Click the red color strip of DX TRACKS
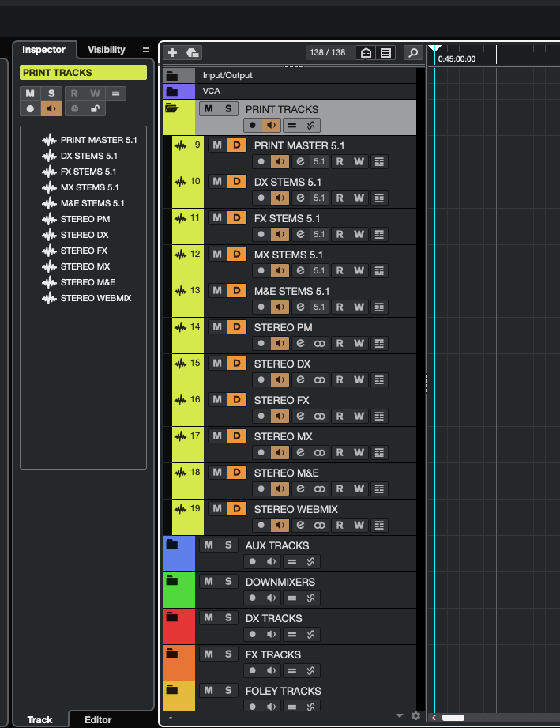 pyautogui.click(x=179, y=627)
